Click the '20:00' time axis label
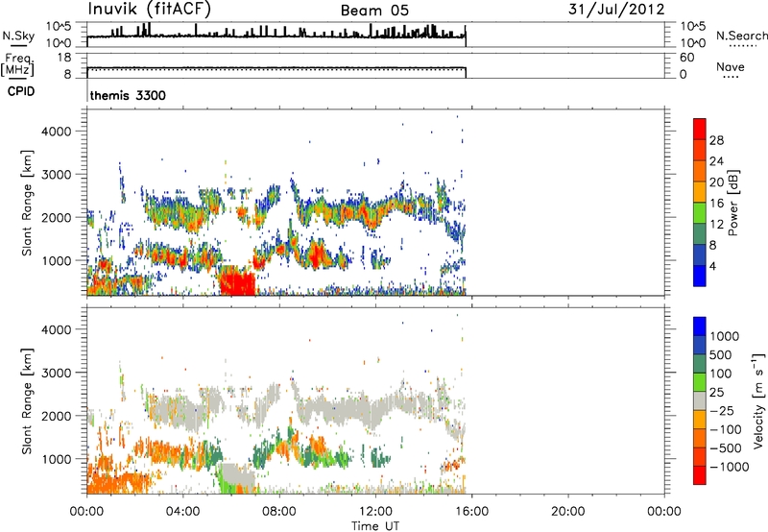This screenshot has width=768, height=532. pos(568,512)
